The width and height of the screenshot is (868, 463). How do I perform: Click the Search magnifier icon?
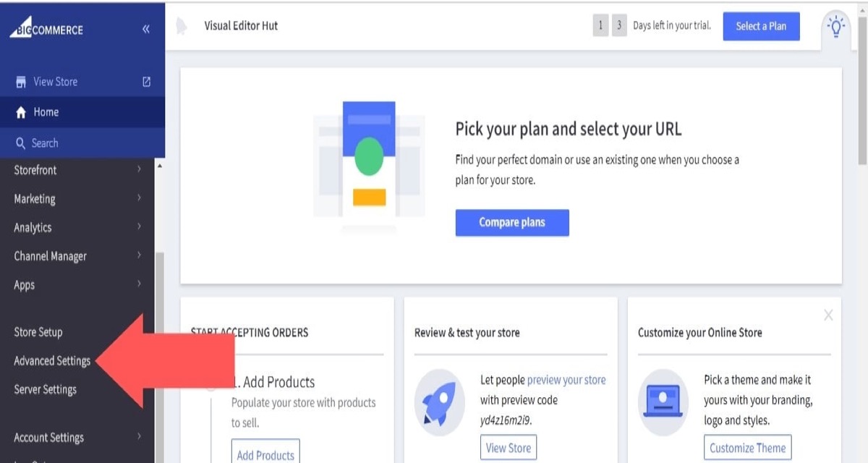click(21, 143)
